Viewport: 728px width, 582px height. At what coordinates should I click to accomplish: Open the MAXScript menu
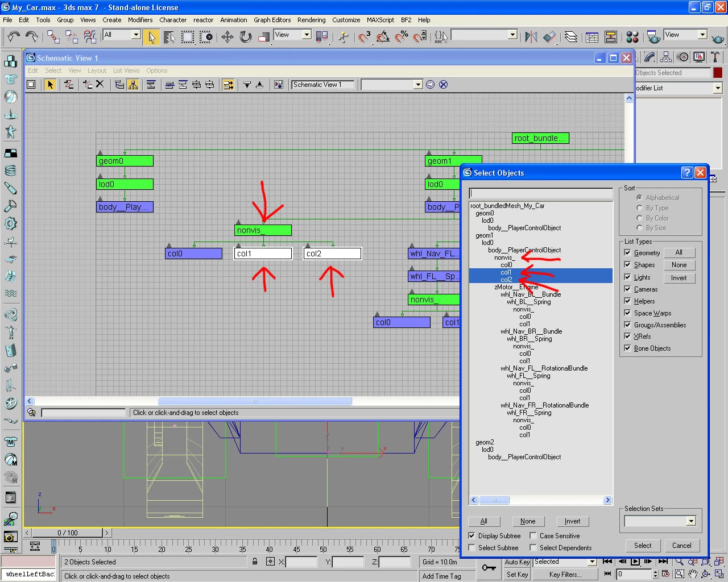(x=380, y=20)
